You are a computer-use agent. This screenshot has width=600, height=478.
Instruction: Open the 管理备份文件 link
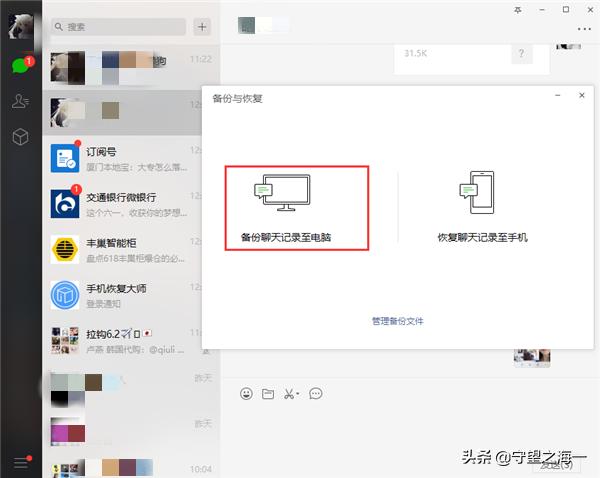click(x=398, y=321)
